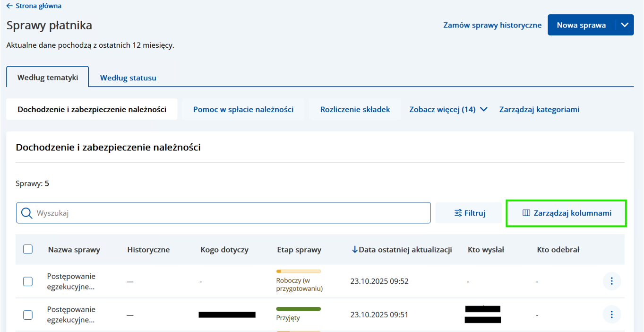The height and width of the screenshot is (332, 644).
Task: Select checkbox of the second Postępowanie egzekucyjne row
Action: (x=28, y=315)
